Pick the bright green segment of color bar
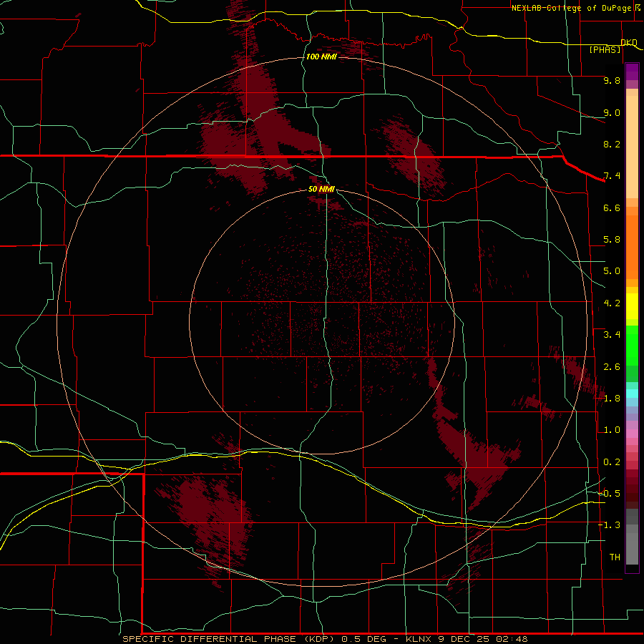 [632, 345]
